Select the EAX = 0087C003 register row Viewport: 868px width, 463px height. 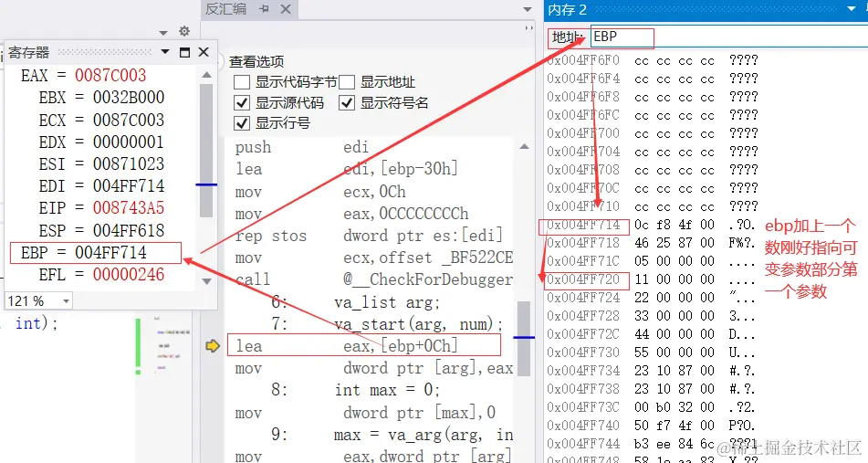pos(84,75)
